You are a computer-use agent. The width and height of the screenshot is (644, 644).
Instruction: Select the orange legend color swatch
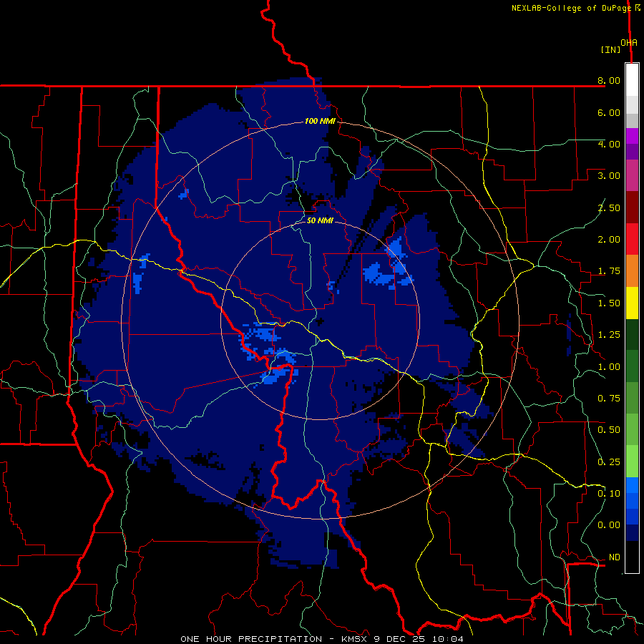tap(632, 271)
